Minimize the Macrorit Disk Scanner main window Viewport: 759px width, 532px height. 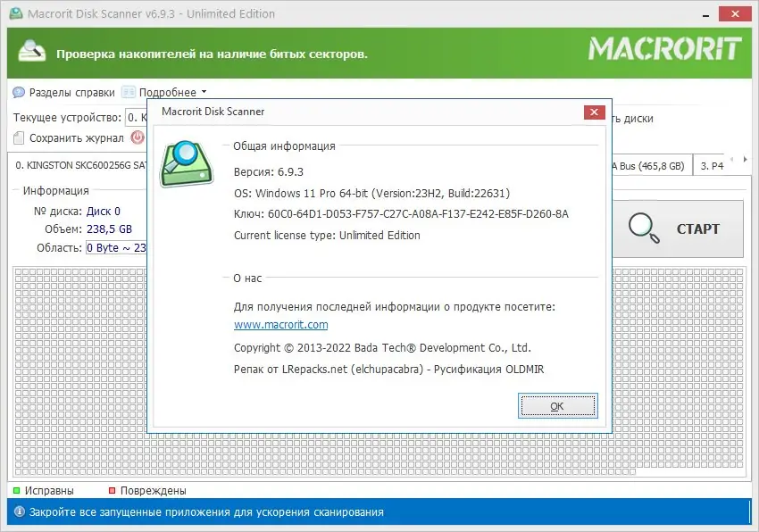point(705,14)
